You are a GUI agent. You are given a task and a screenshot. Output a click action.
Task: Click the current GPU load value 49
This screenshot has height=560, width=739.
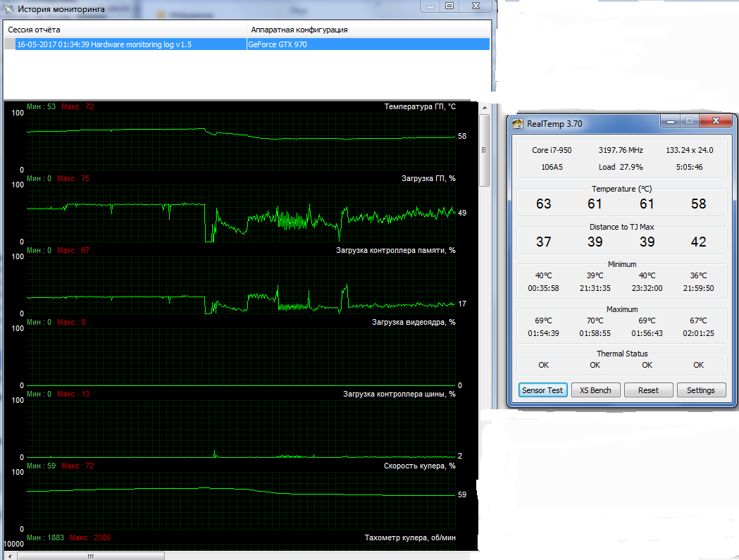click(x=462, y=213)
